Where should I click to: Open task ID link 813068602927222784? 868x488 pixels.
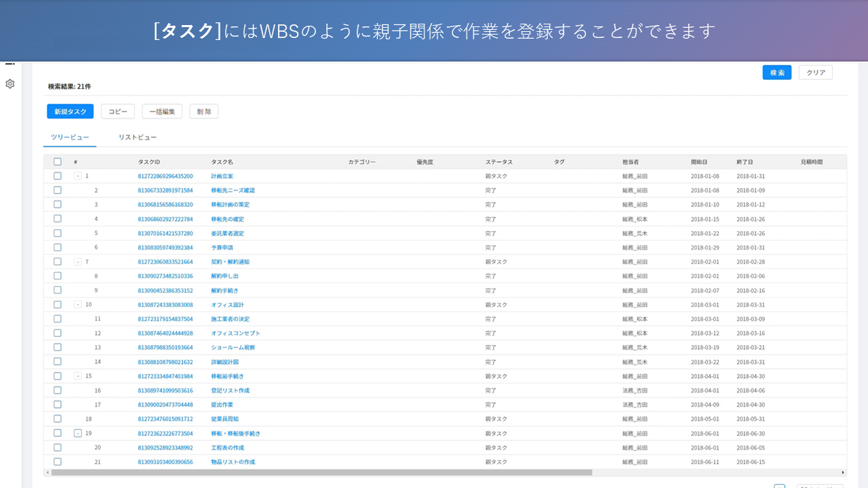click(x=165, y=219)
